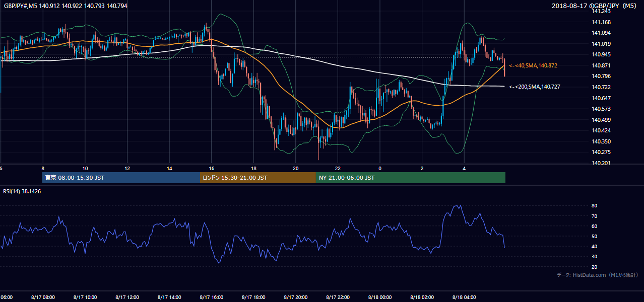Click price axis value 140.871
Viewport: 644px width, 302px height.
[x=602, y=65]
